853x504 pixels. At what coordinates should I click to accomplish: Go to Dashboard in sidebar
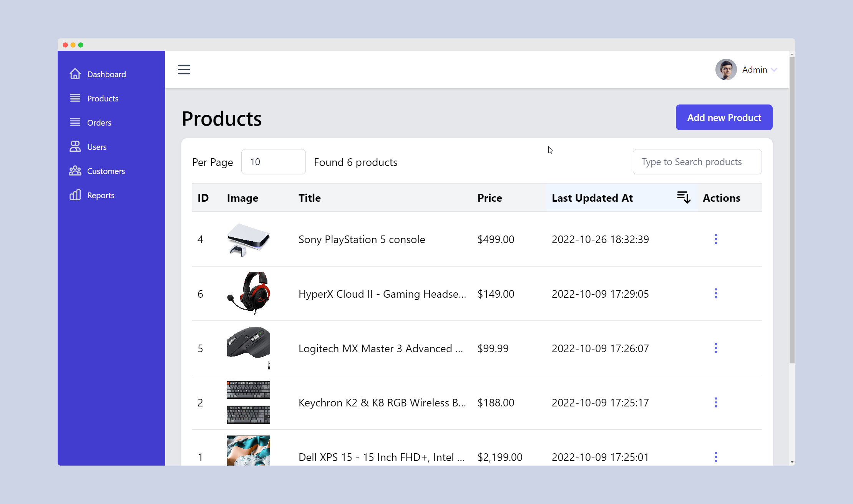[x=106, y=74]
